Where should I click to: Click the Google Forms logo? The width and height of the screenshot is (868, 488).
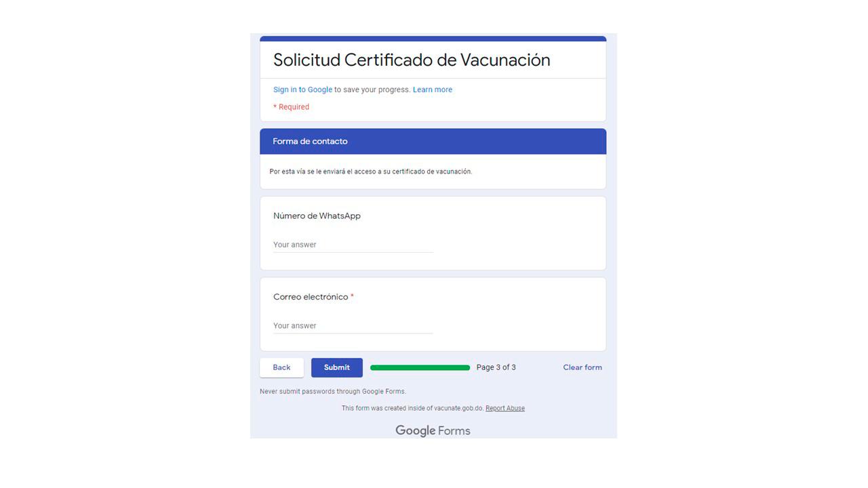[x=433, y=430]
